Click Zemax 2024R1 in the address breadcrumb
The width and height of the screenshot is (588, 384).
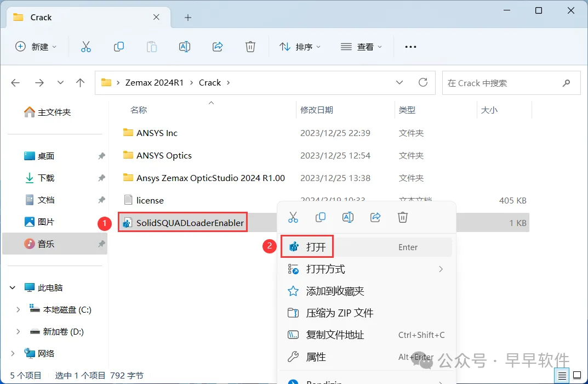coord(155,83)
